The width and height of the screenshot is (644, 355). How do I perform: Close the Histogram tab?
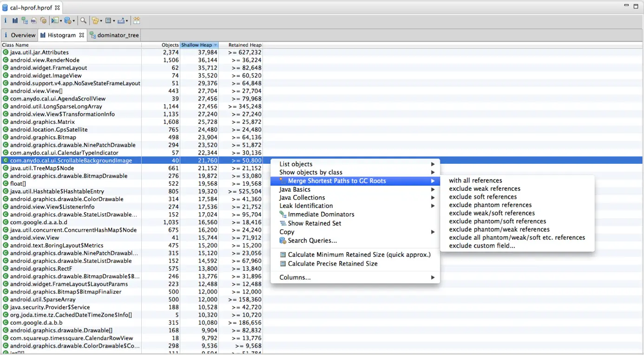tap(82, 35)
